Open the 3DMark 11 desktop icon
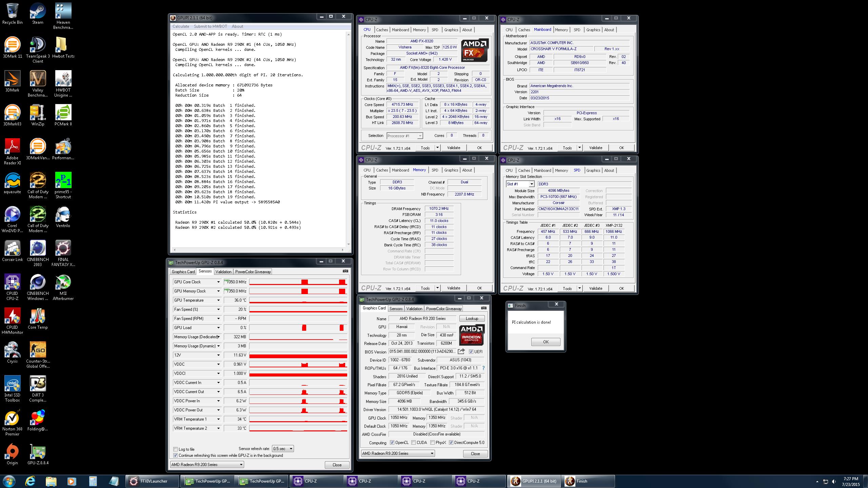The height and width of the screenshot is (488, 868). [12, 47]
